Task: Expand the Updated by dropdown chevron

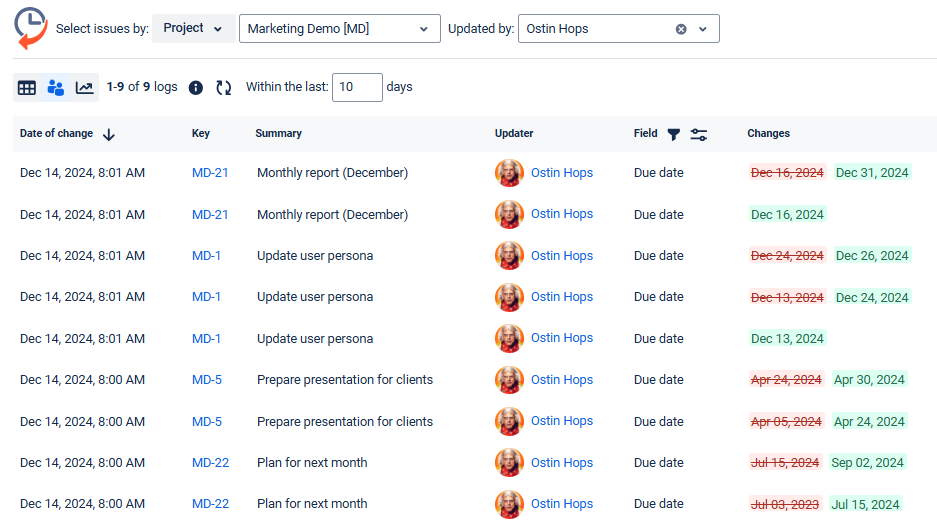Action: [x=703, y=29]
